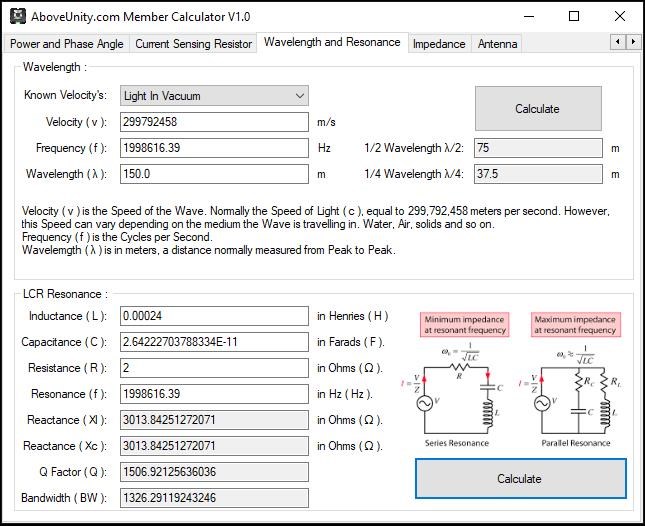Click the 1/2 Wavelength result field
The height and width of the screenshot is (526, 645).
[x=538, y=148]
